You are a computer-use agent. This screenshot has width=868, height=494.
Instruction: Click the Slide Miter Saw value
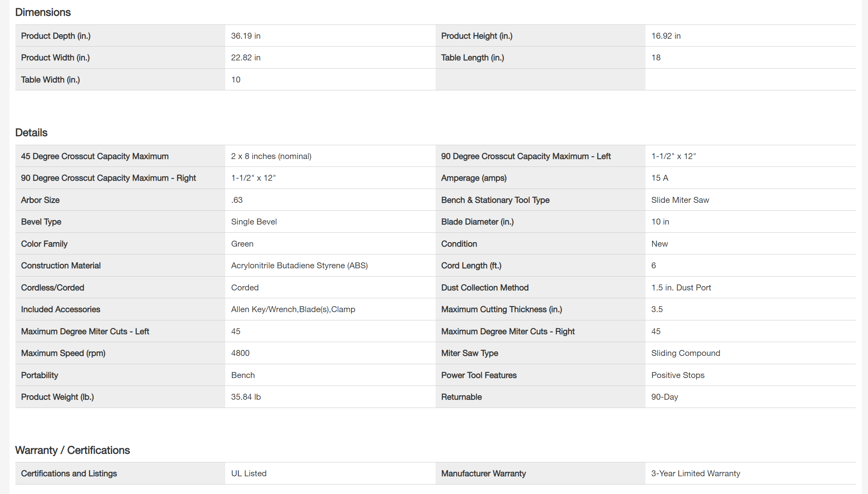click(680, 200)
